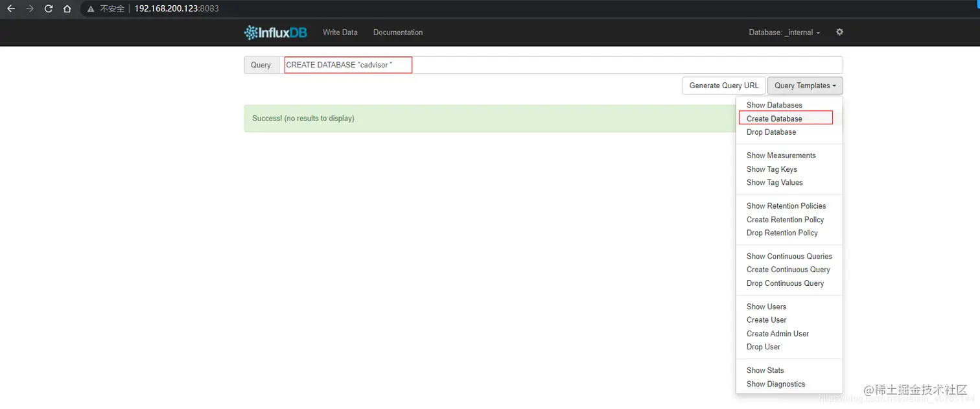The image size is (980, 409).
Task: Toggle the Query Templates dropdown
Action: coord(805,86)
